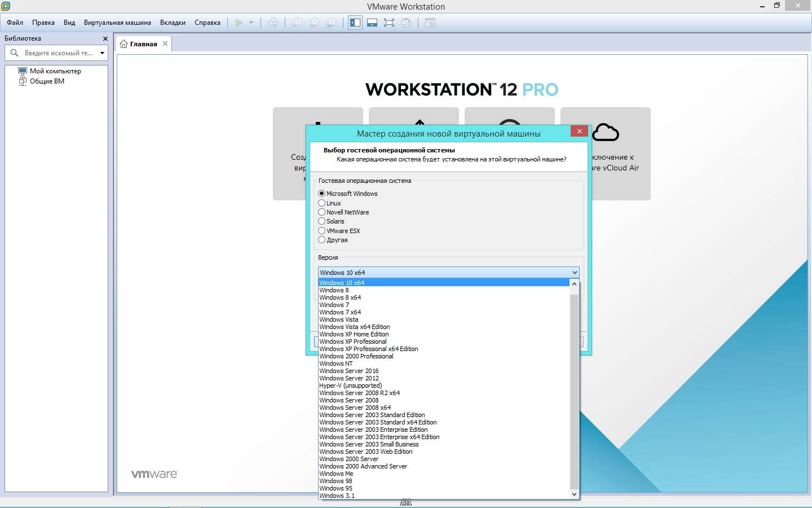Choose Windows 2000 Advanced Server
Image resolution: width=812 pixels, height=508 pixels.
click(444, 466)
